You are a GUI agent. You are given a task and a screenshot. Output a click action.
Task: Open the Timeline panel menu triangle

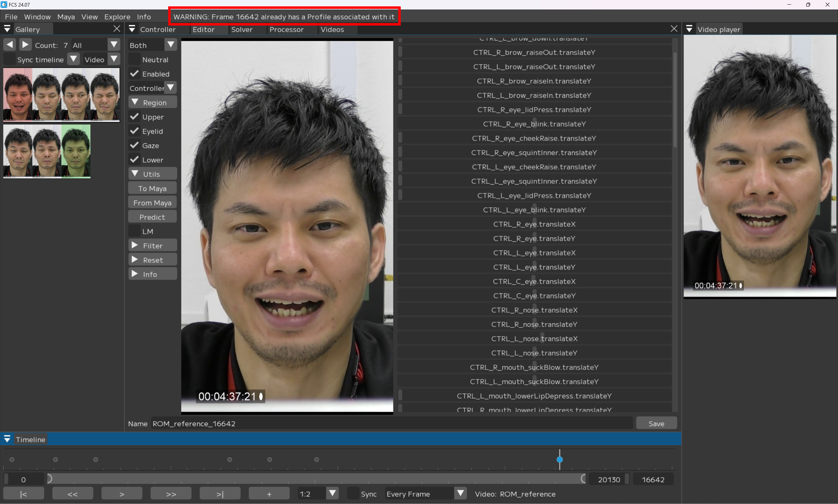(7, 439)
